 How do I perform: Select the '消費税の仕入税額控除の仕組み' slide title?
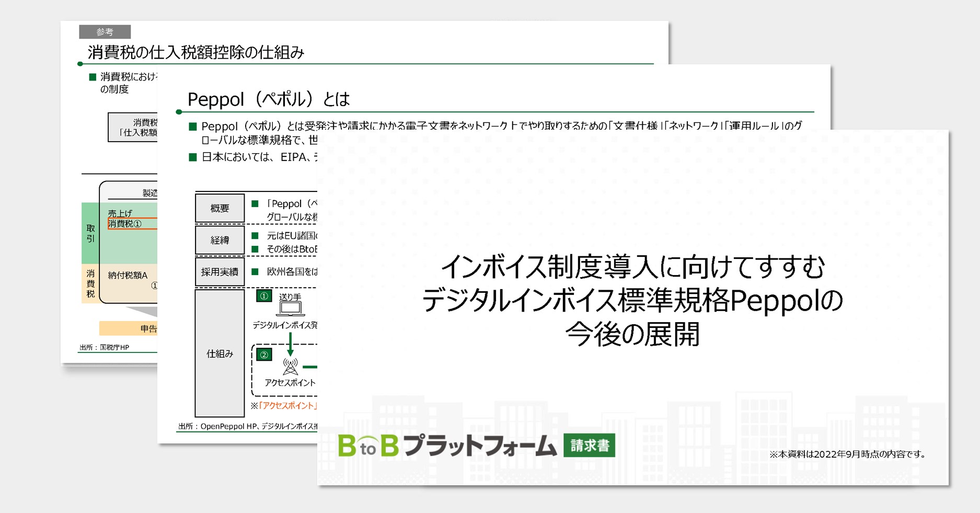tap(196, 52)
